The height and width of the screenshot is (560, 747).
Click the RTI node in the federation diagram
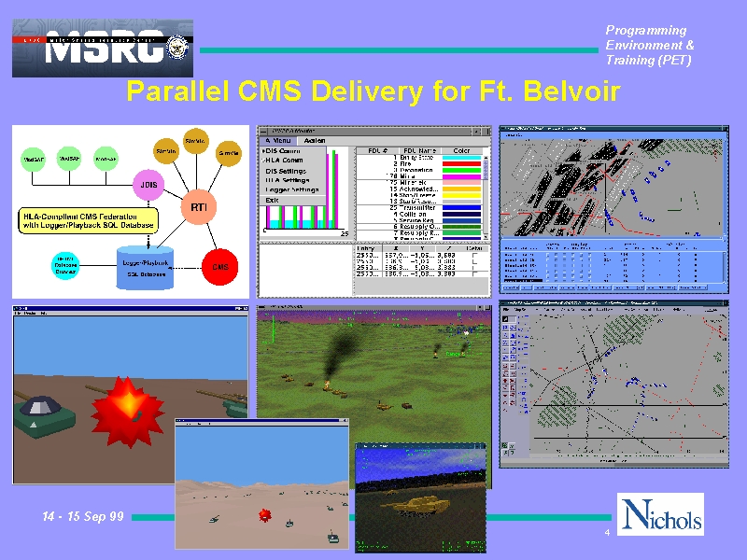point(199,207)
